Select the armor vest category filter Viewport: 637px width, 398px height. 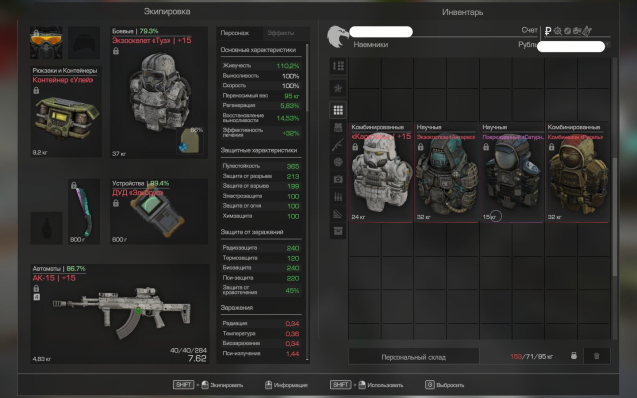(x=338, y=128)
